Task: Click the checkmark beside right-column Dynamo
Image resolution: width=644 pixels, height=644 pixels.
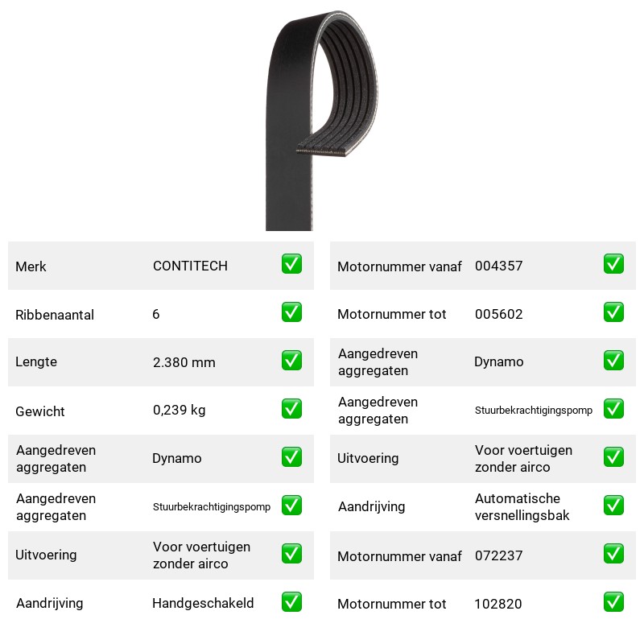Action: [613, 360]
